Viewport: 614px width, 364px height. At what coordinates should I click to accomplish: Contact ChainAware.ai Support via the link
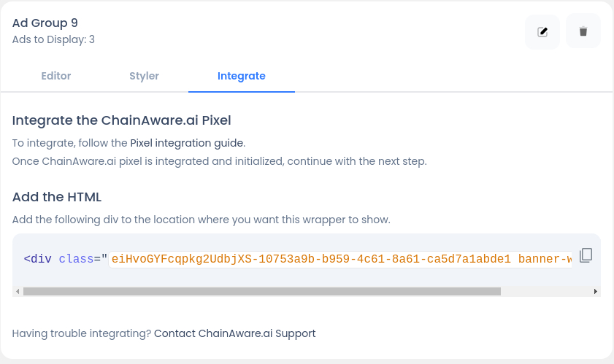pyautogui.click(x=234, y=333)
